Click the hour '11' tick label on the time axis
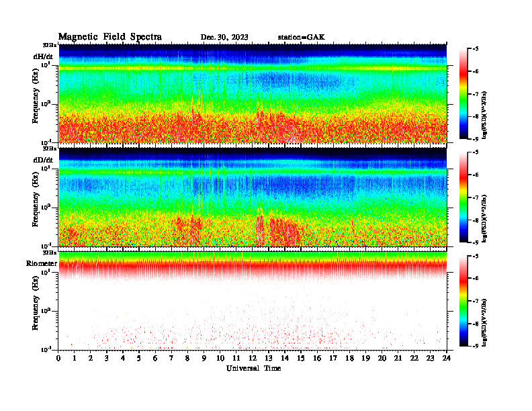This screenshot has height=411, width=532. [x=236, y=359]
